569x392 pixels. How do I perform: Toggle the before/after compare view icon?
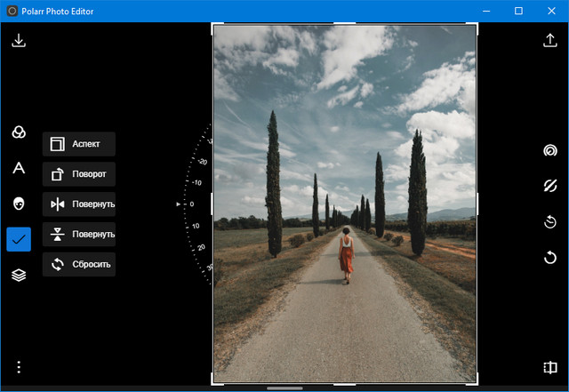549,367
